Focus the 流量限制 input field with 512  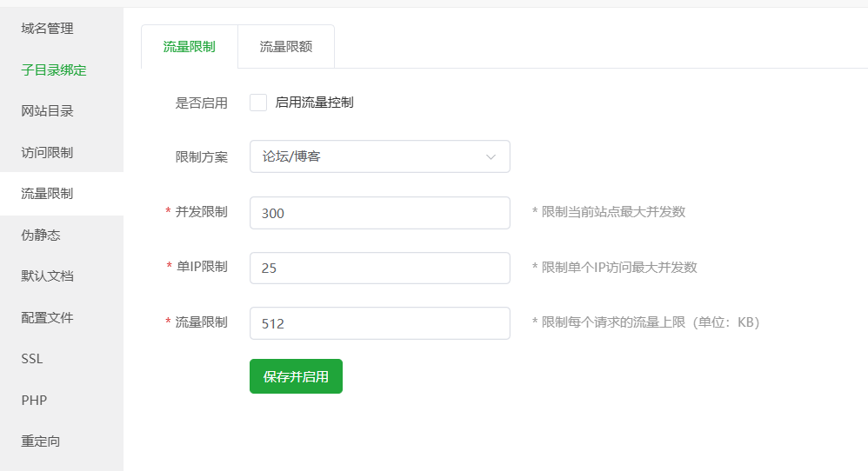(x=380, y=323)
